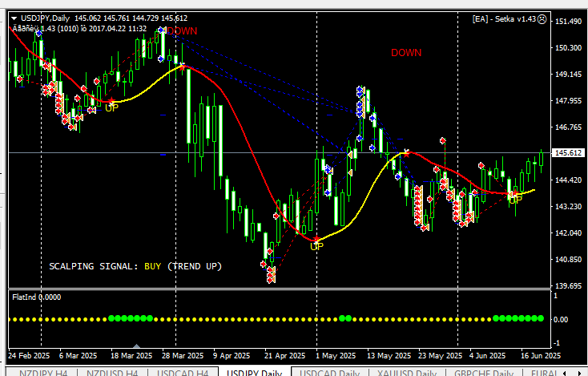Open the chart menu triangle beside USDJPY,Daily

click(14, 18)
